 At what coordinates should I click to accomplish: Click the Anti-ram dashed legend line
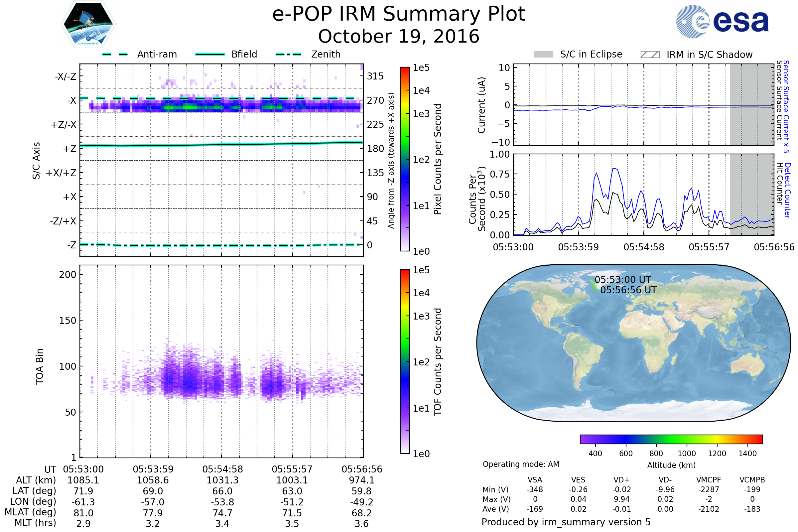coord(115,54)
